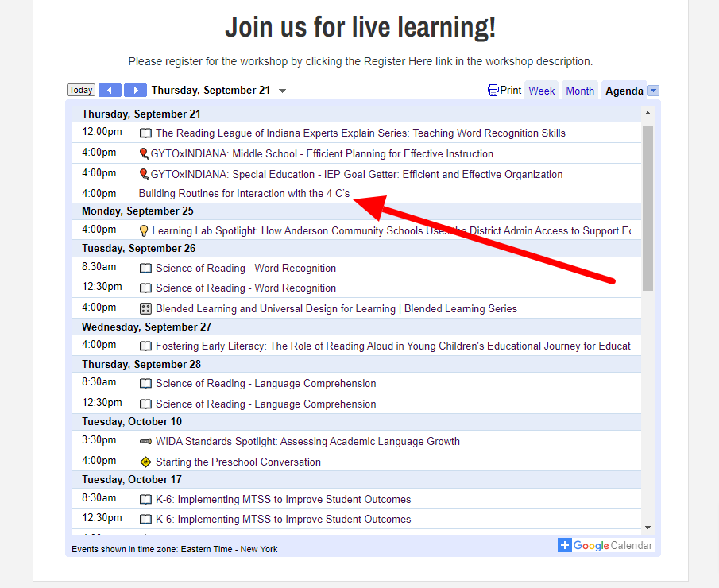
Task: Open Building Routines for Interaction with the 4 C's
Action: pyautogui.click(x=243, y=193)
